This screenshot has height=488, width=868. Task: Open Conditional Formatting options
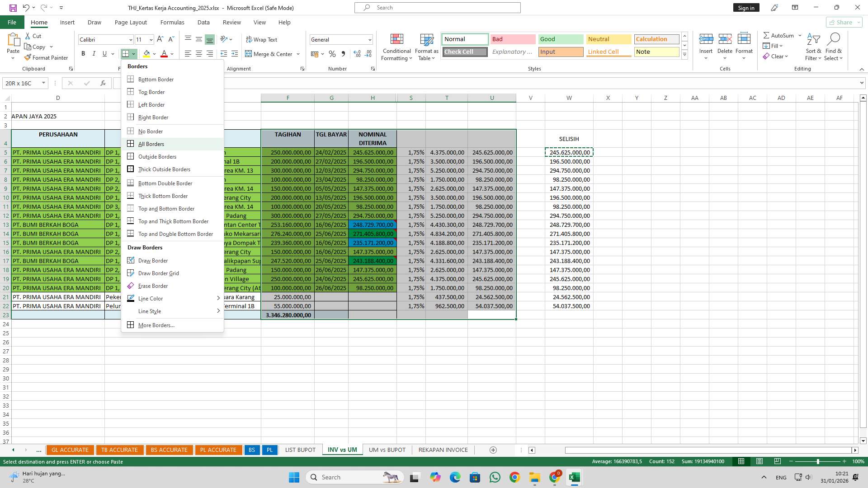click(396, 47)
